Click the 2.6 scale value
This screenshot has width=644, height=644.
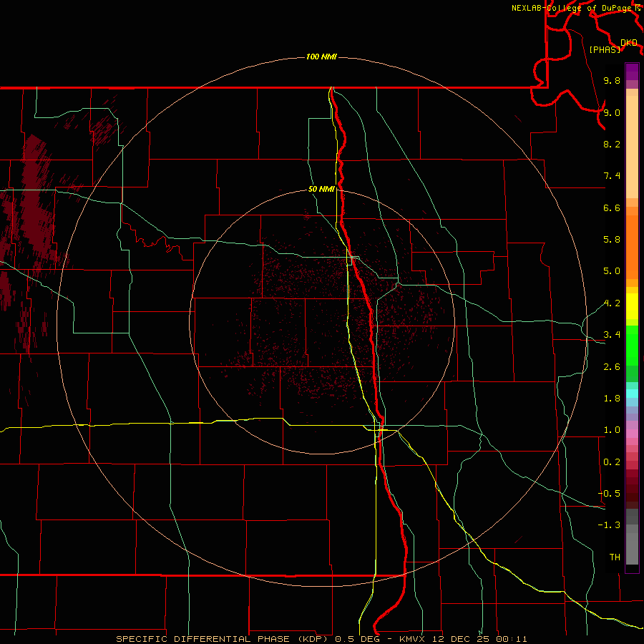click(x=612, y=367)
